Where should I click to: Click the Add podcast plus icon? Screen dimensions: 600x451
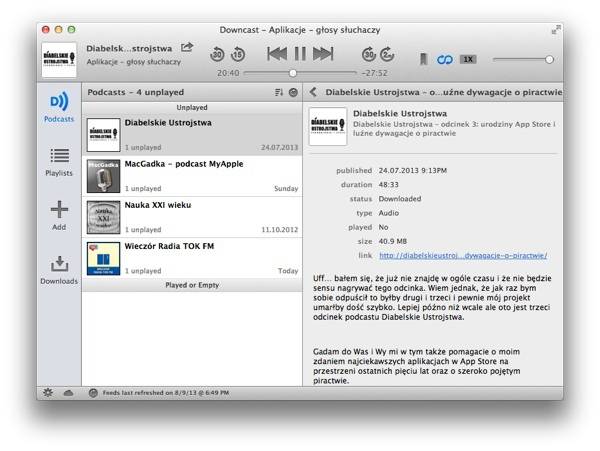(59, 209)
